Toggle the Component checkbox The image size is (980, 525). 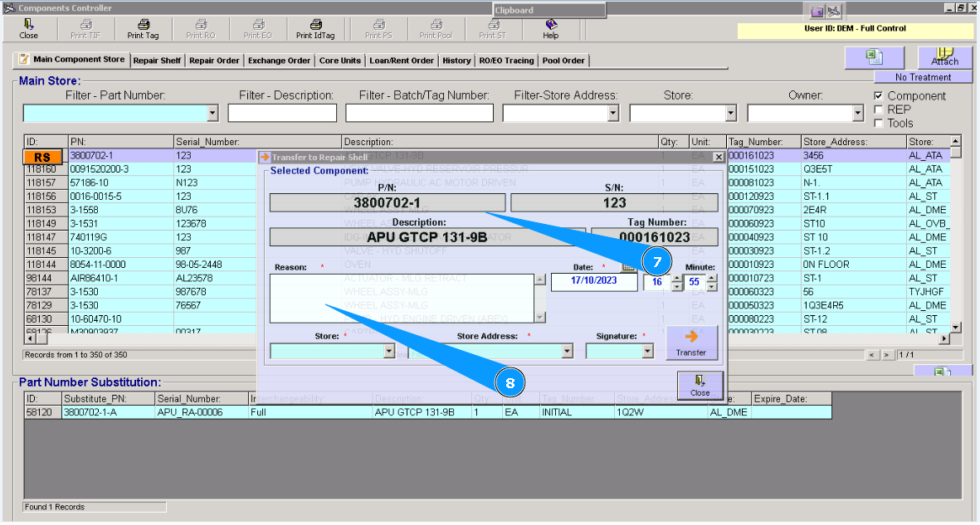(x=878, y=95)
